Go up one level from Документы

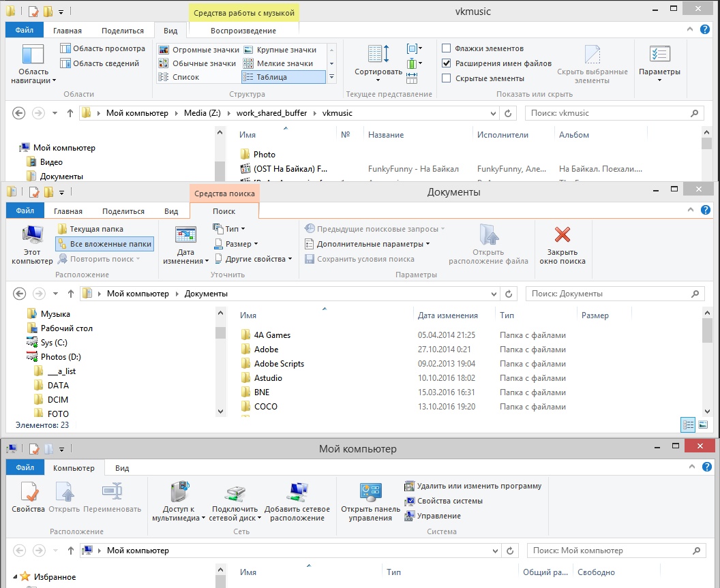[71, 293]
